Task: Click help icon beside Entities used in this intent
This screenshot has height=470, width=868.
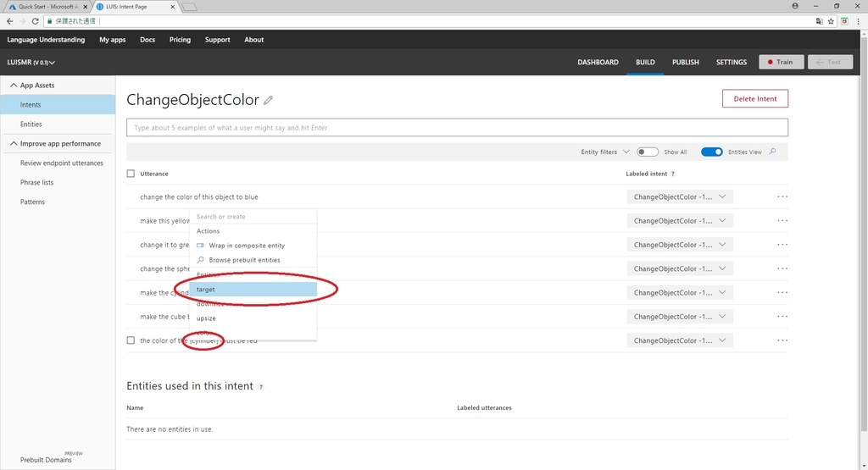Action: click(x=261, y=387)
